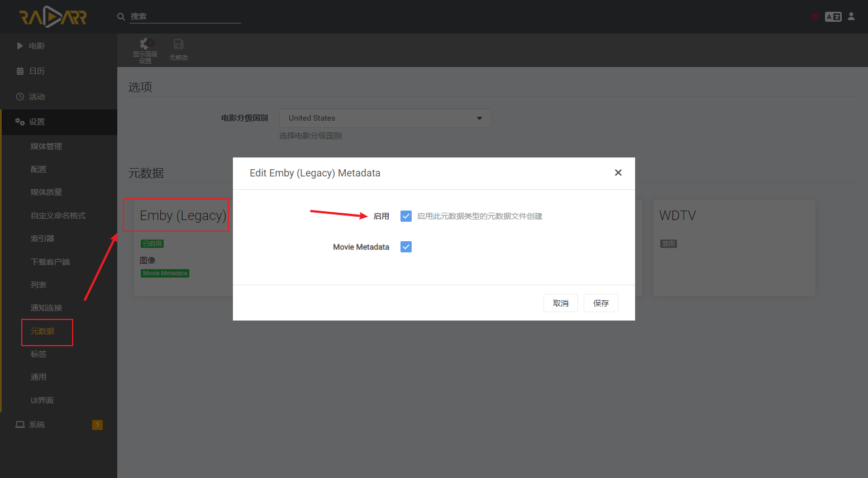This screenshot has height=478, width=868.
Task: Open 日历 calendar in the sidebar
Action: click(59, 71)
